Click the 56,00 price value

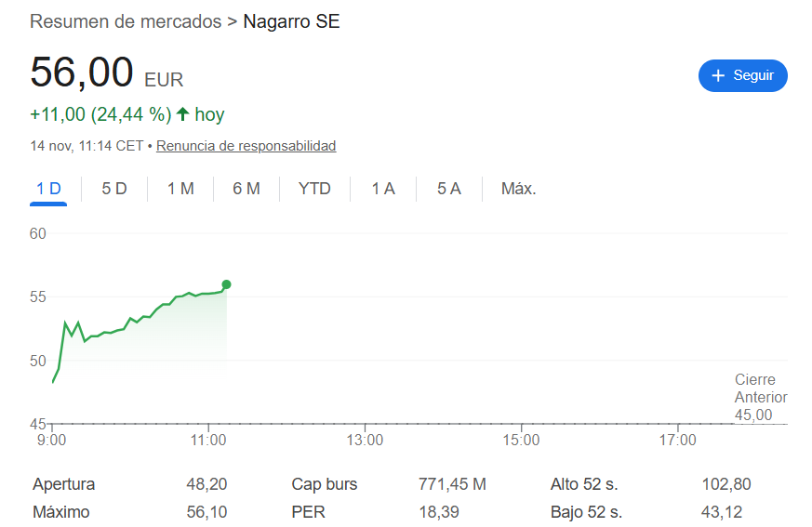point(82,72)
